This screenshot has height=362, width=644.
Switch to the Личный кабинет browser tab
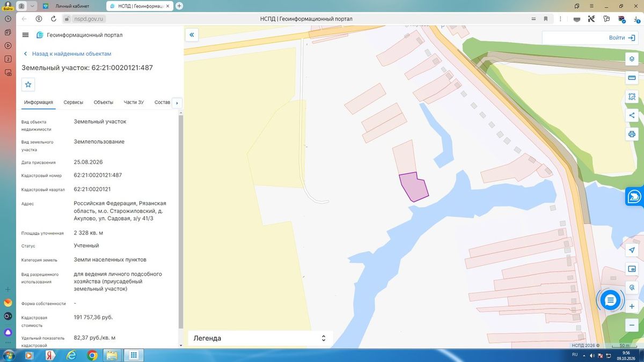point(71,6)
